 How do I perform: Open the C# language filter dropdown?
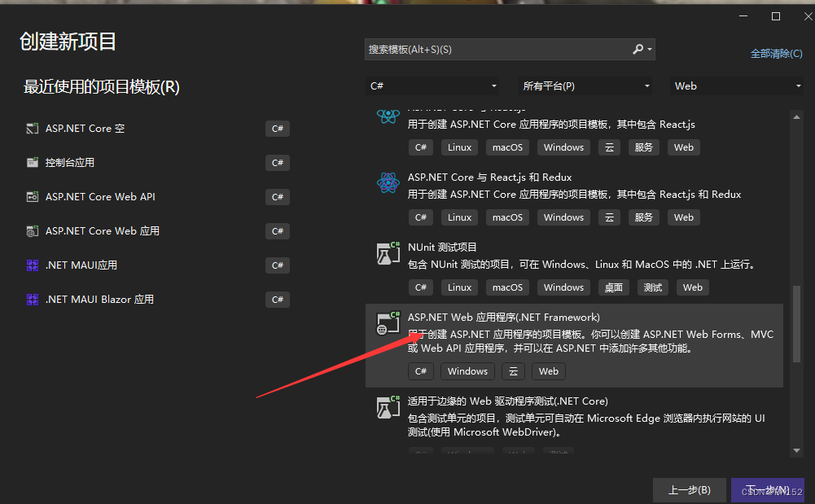(432, 85)
